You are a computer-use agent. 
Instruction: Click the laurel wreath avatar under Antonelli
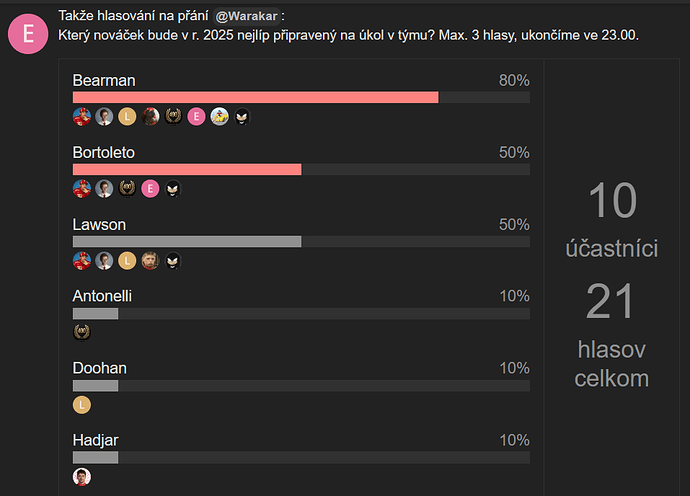point(82,332)
